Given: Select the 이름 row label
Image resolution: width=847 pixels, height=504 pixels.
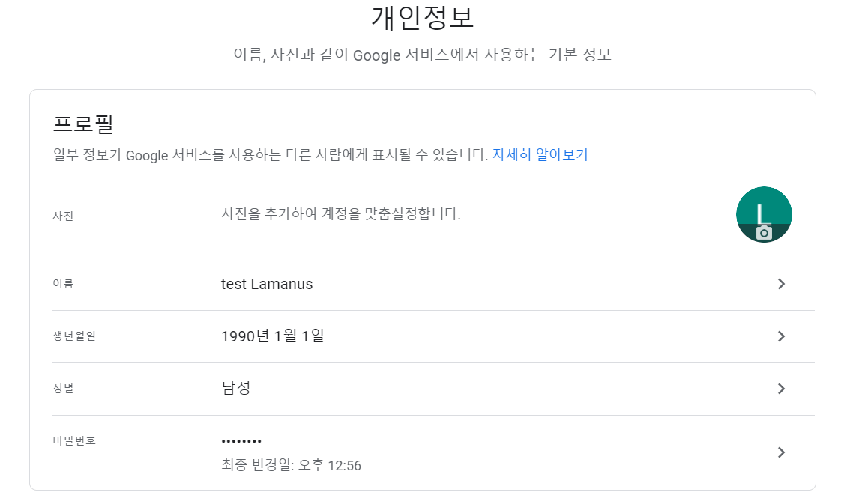Looking at the screenshot, I should pos(63,284).
